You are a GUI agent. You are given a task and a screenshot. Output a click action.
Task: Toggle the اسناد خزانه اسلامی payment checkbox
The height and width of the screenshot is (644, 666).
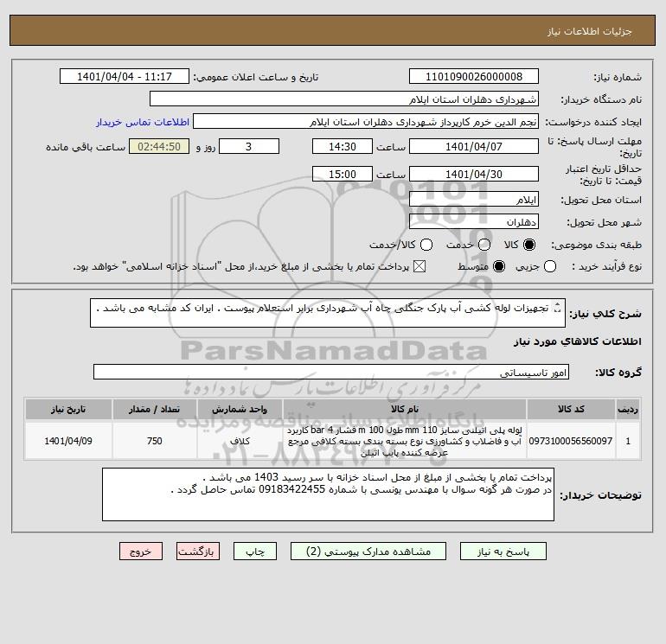[419, 266]
